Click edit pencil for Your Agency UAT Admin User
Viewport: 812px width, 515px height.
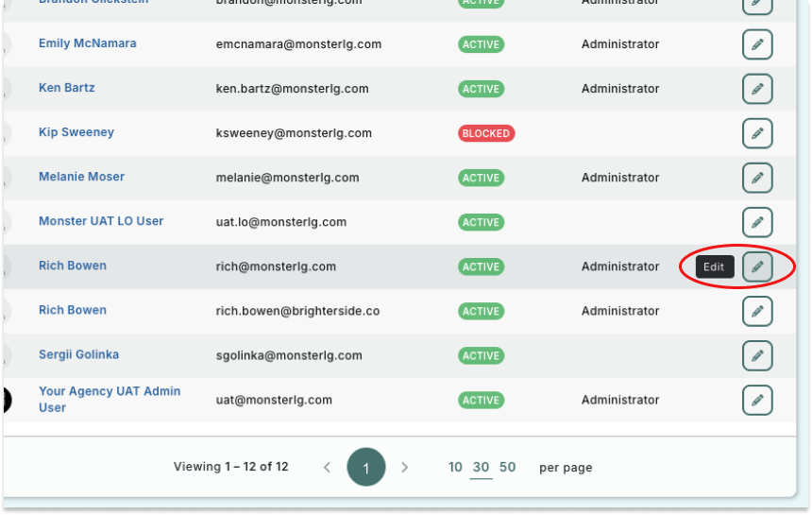point(757,400)
